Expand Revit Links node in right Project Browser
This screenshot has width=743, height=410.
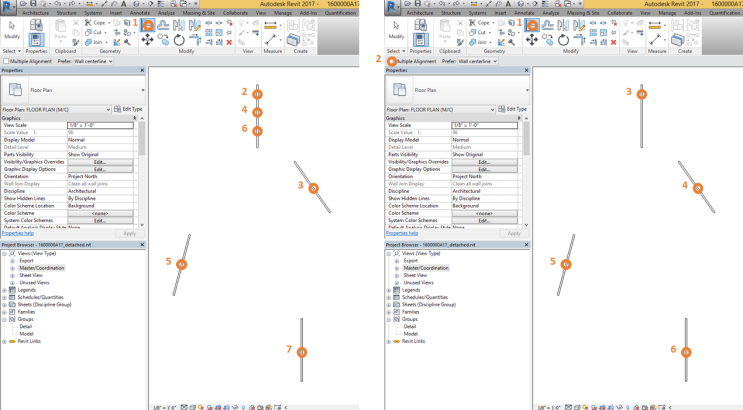tap(389, 341)
